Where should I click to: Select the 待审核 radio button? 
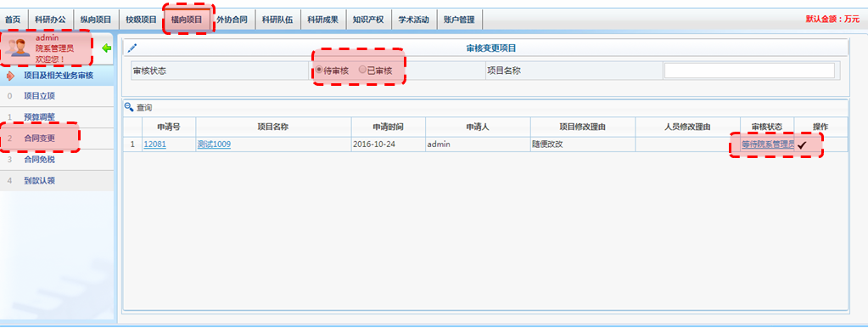point(319,71)
